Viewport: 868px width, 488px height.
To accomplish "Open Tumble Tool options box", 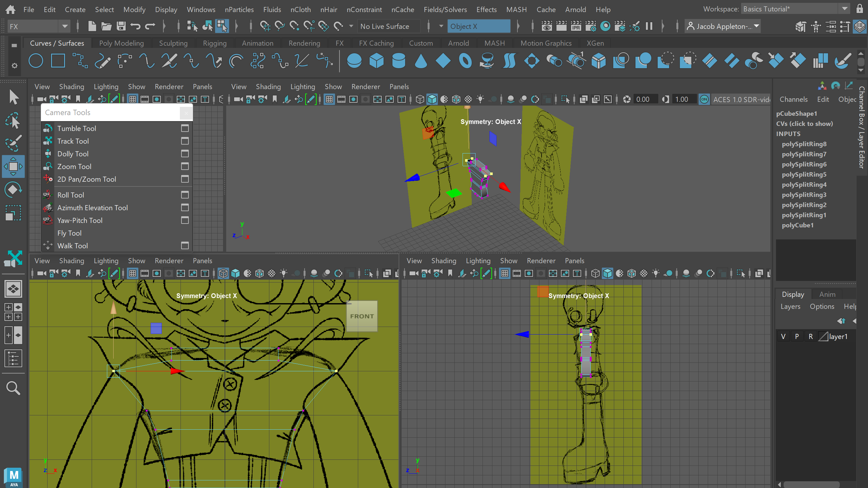I will [x=185, y=128].
